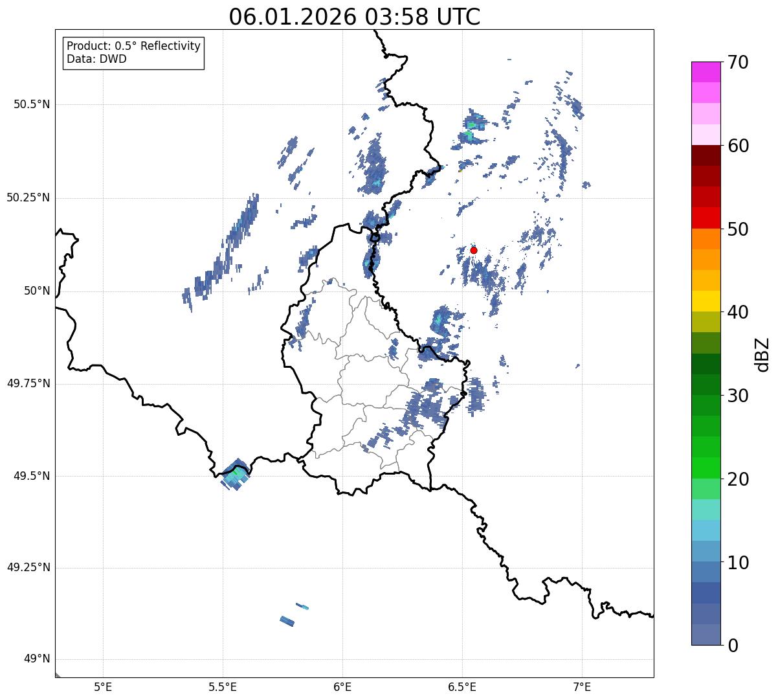Click the "49°N" latitude label
778x700 pixels.
(36, 659)
